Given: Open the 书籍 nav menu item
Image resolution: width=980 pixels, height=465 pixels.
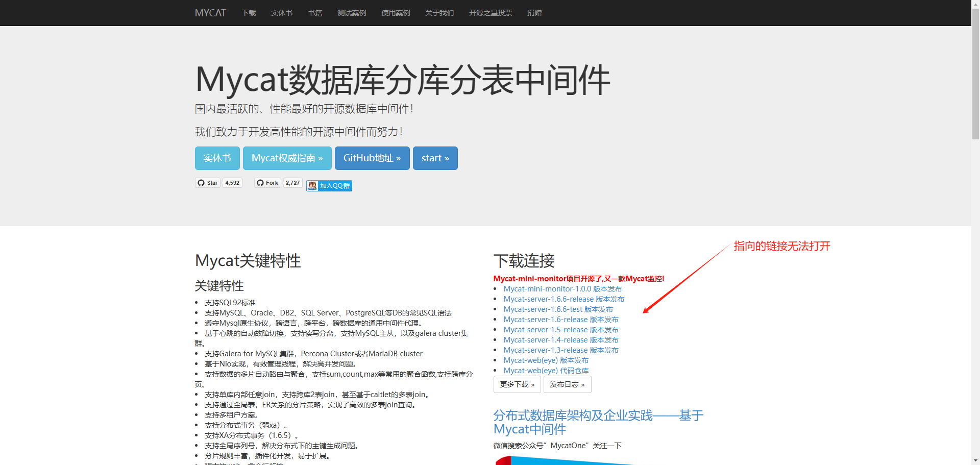Looking at the screenshot, I should point(315,13).
